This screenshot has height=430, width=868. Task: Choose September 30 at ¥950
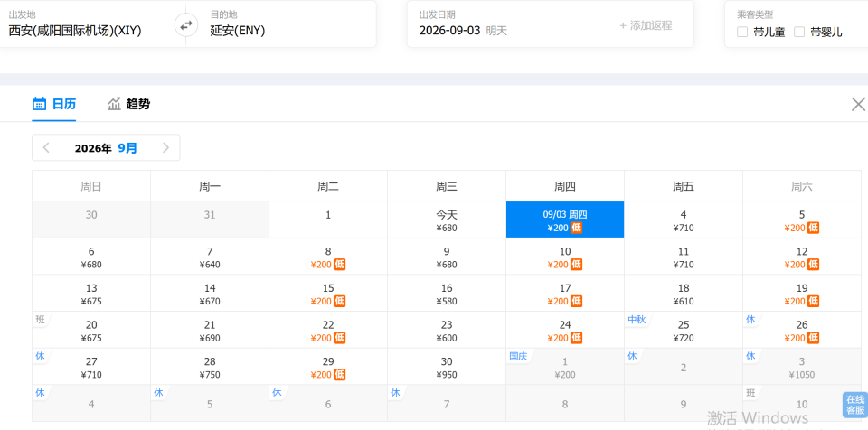447,367
